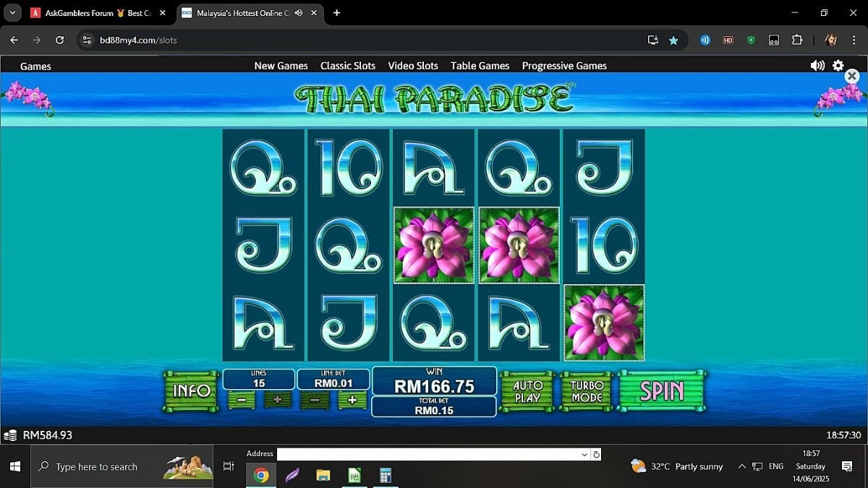Open Chrome from the taskbar
868x488 pixels.
261,475
